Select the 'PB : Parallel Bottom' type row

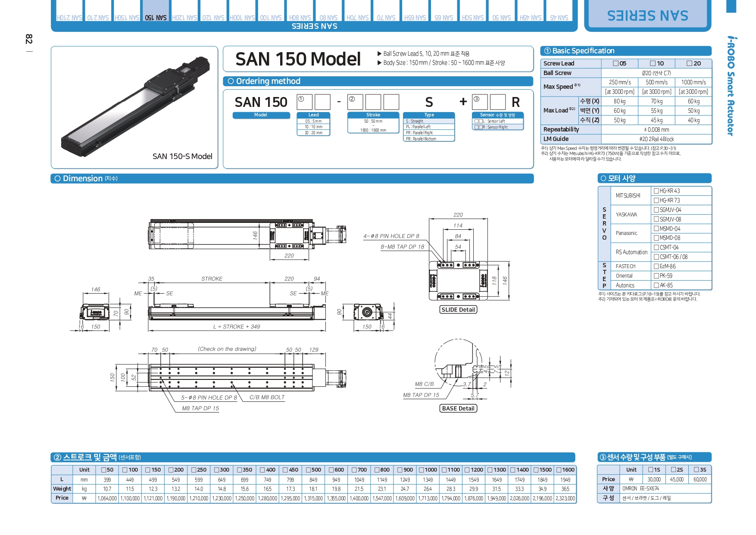click(429, 139)
